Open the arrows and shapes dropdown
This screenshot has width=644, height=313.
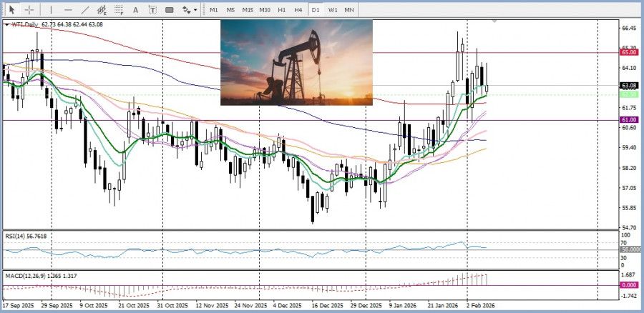coord(189,10)
